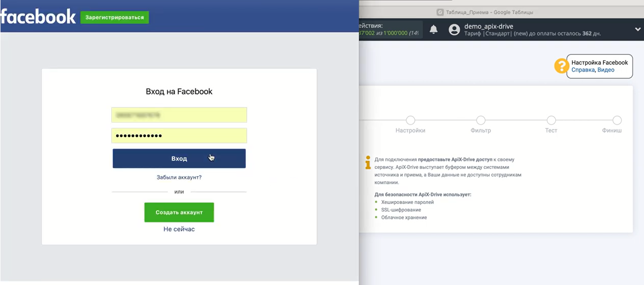Screen dimensions: 644x285
Task: Click the demo_apix-drive account name
Action: click(489, 26)
